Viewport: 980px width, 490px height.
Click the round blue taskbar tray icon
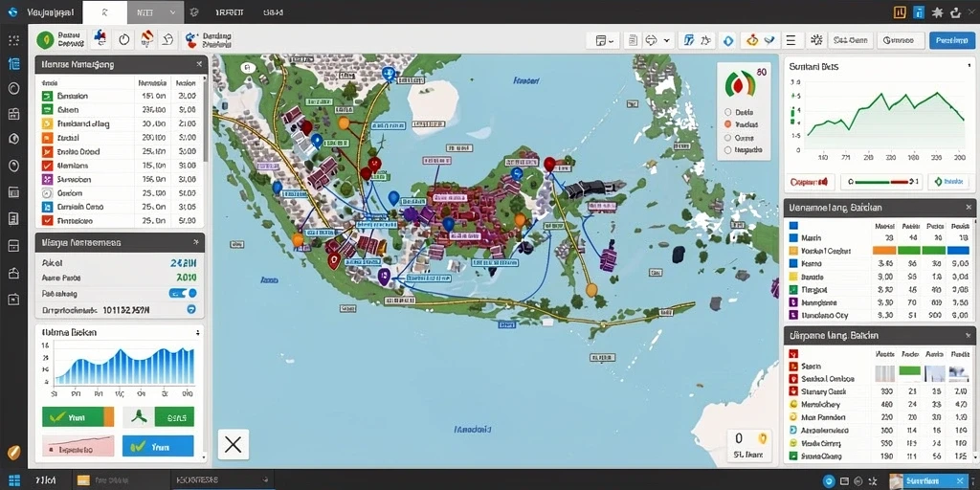click(830, 480)
